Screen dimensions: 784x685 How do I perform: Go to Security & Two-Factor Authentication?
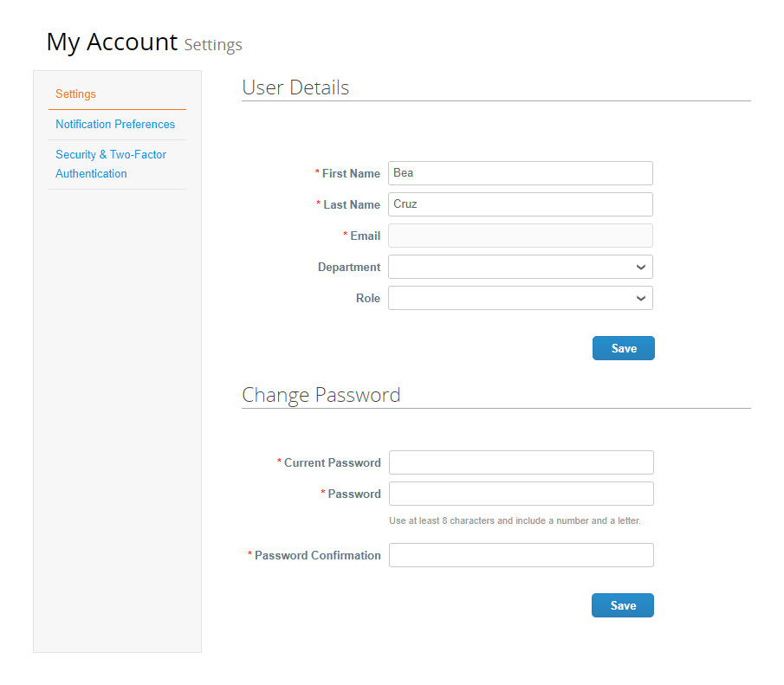click(111, 164)
